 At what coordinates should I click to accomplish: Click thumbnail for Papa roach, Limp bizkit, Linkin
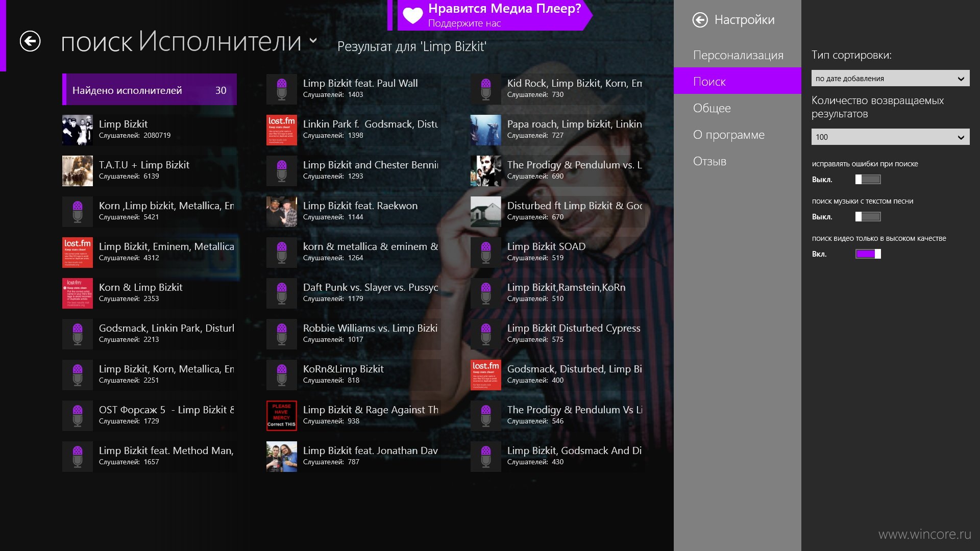[x=486, y=130]
